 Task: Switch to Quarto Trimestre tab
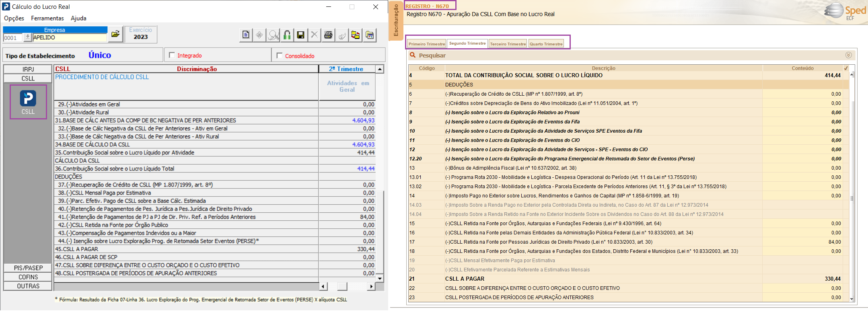(546, 44)
